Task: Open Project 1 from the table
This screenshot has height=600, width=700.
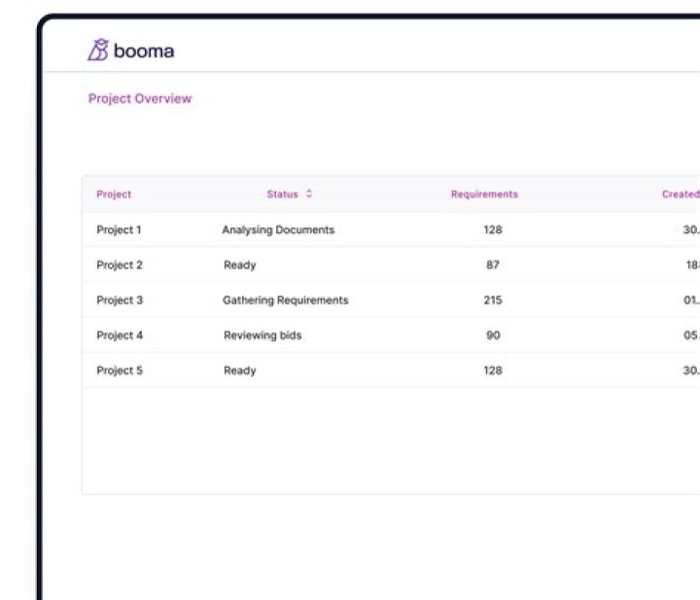Action: point(119,230)
